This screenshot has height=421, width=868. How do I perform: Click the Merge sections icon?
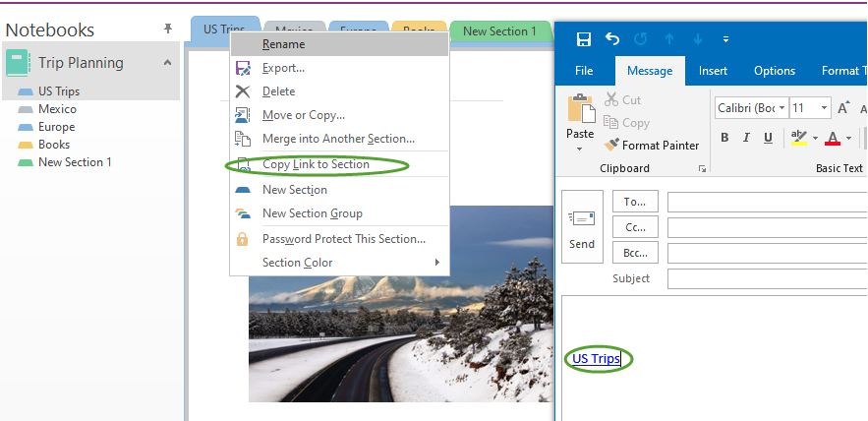pyautogui.click(x=243, y=139)
